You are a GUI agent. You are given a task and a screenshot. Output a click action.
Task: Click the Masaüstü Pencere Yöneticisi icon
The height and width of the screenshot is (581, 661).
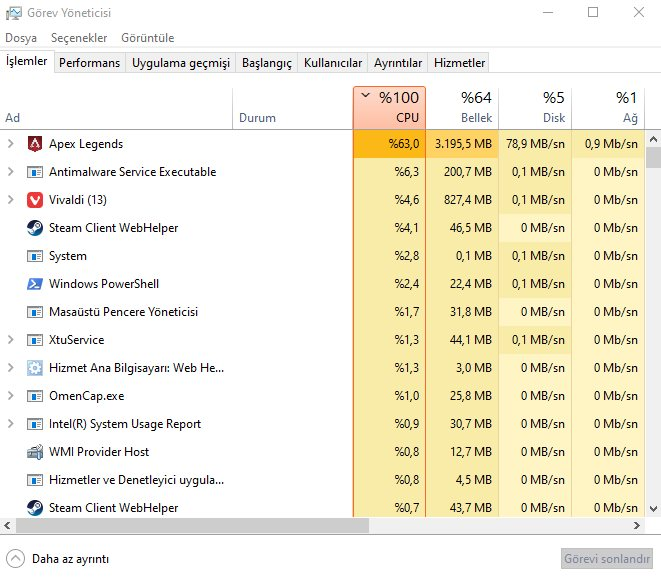coord(35,312)
